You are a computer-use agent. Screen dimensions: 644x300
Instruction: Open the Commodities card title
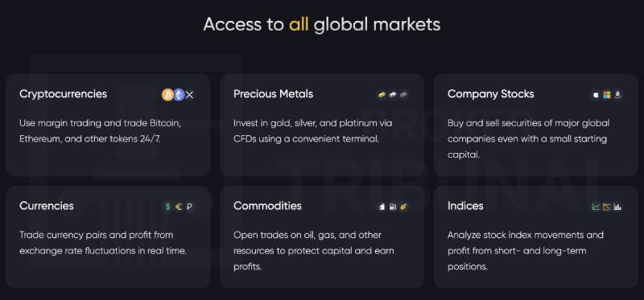pyautogui.click(x=267, y=206)
